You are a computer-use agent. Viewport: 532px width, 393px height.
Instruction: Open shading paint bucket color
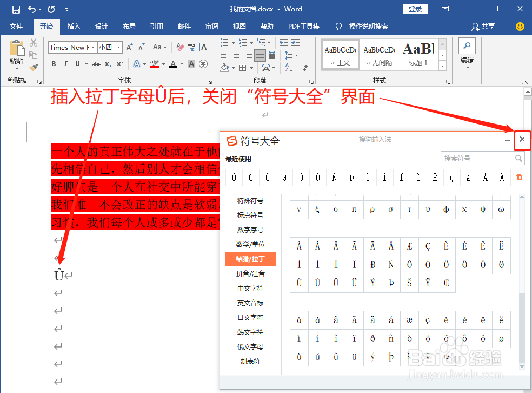tap(224, 67)
